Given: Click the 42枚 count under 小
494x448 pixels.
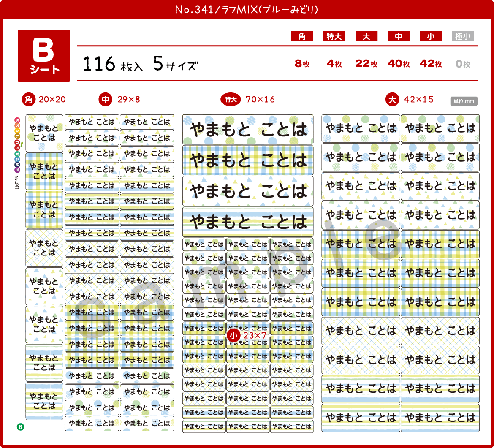Looking at the screenshot, I should point(431,64).
